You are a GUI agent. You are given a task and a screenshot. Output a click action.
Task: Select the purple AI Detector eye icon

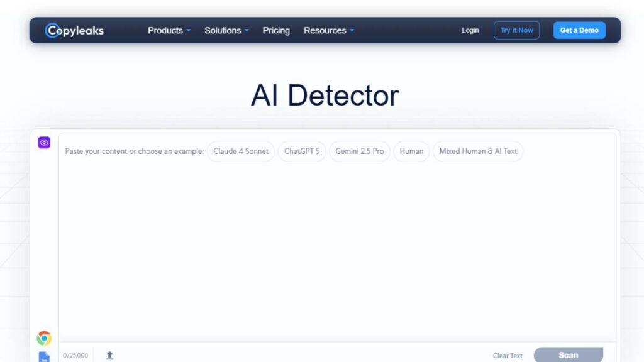click(x=44, y=143)
